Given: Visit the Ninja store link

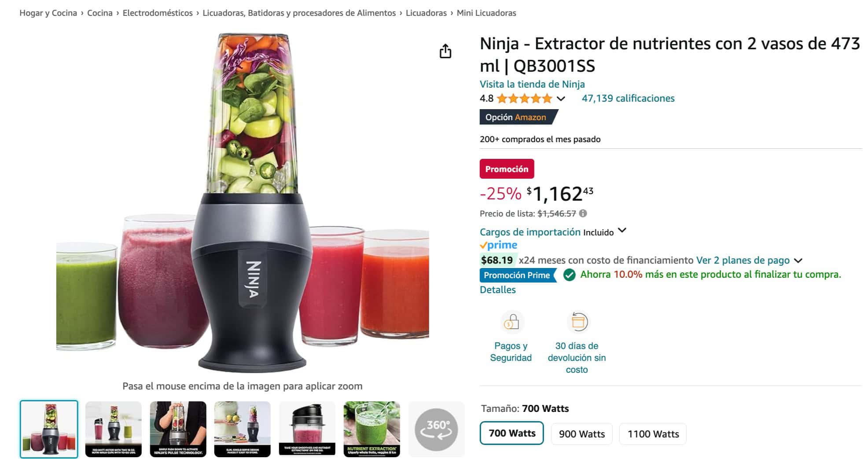Looking at the screenshot, I should coord(532,84).
